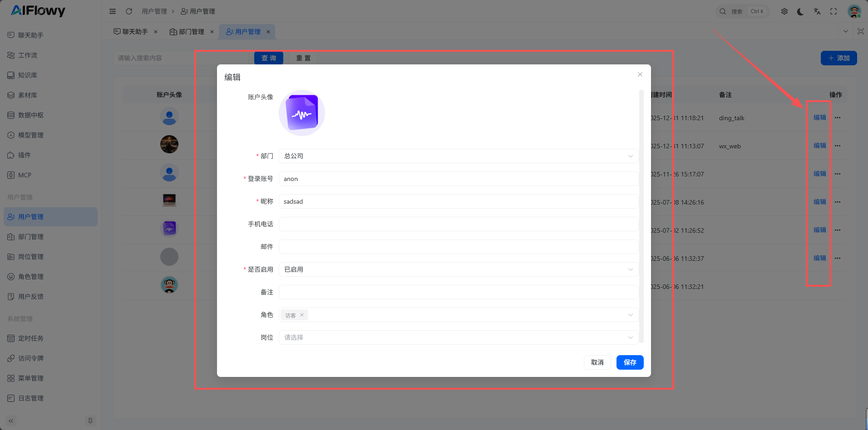Expand the 部门 dropdown showing 总公司

[459, 156]
